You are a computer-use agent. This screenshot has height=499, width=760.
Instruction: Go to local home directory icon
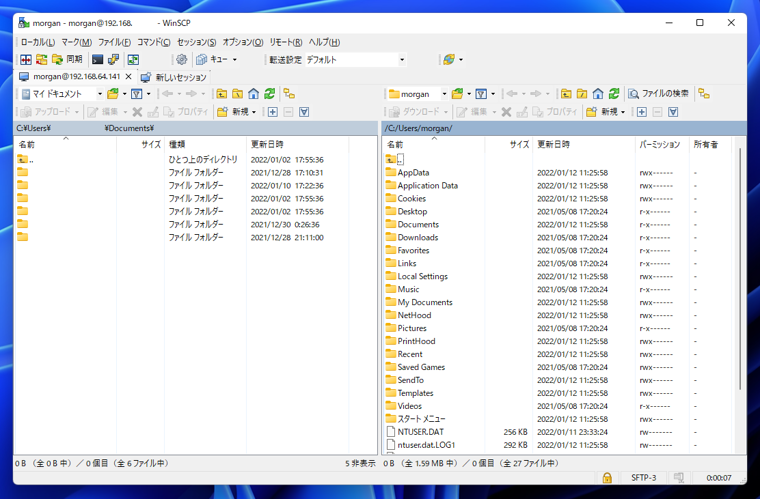point(253,94)
